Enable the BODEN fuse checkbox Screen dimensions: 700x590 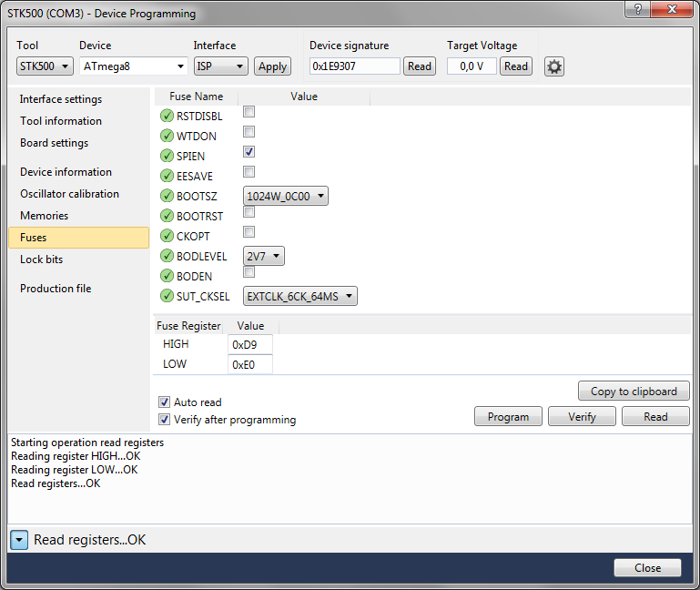pos(249,272)
